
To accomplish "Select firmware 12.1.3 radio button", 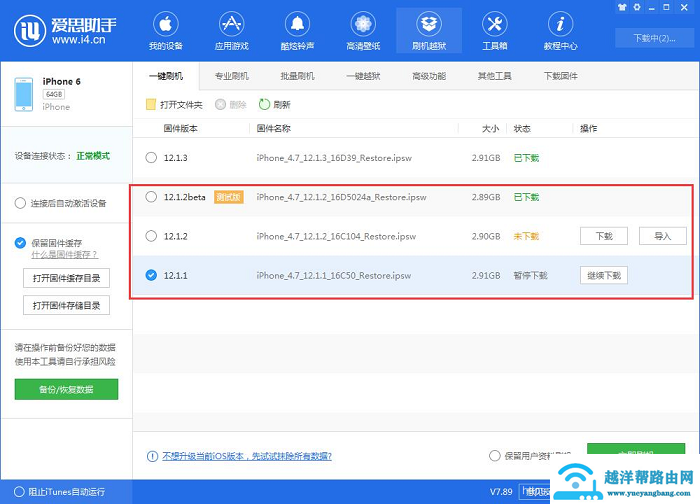I will point(151,157).
